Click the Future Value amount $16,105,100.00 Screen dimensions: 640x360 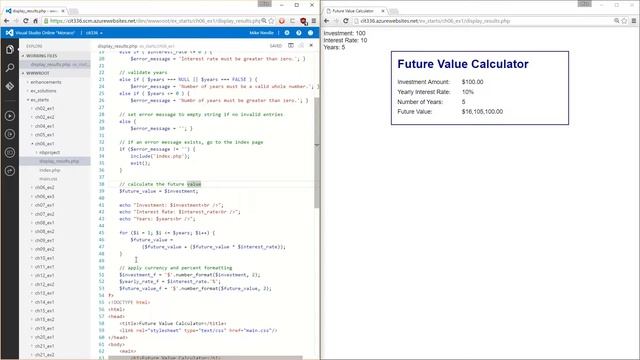point(482,111)
